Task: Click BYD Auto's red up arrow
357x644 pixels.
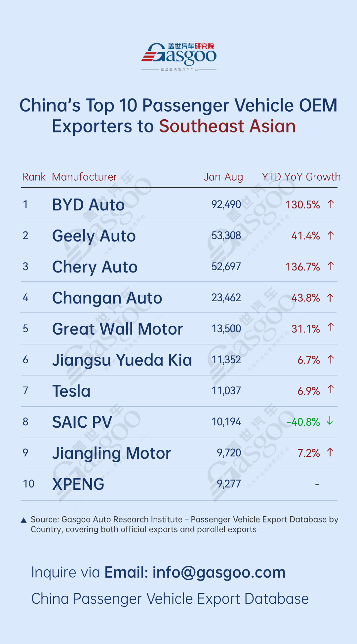Action: [331, 204]
